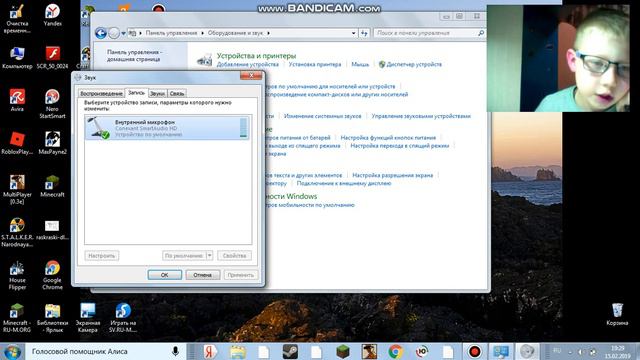This screenshot has height=360, width=640.
Task: Click Установка принтера link
Action: [315, 64]
